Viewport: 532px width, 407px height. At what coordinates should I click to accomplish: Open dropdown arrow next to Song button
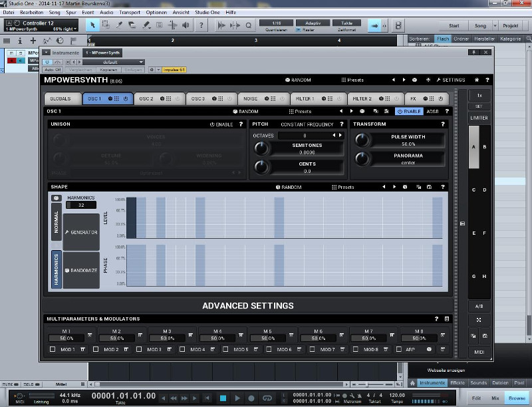click(495, 26)
